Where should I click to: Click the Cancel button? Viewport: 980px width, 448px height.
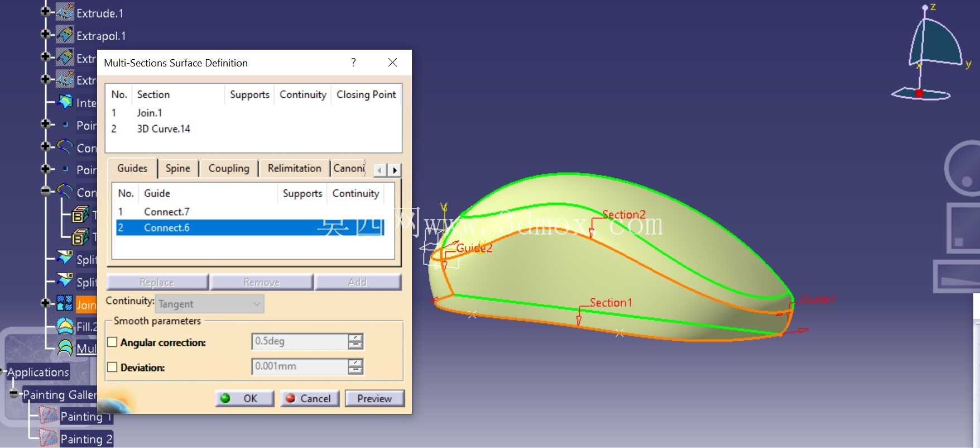(310, 398)
